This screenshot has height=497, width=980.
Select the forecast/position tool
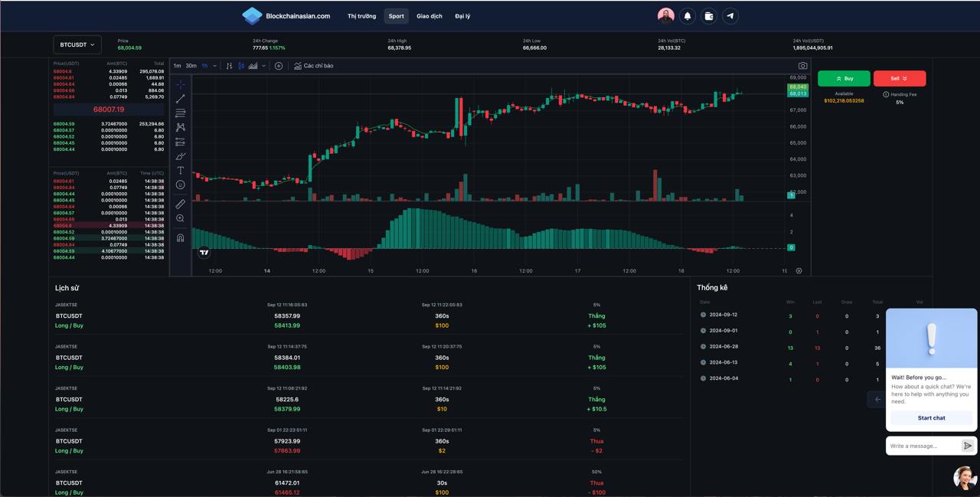(x=180, y=142)
